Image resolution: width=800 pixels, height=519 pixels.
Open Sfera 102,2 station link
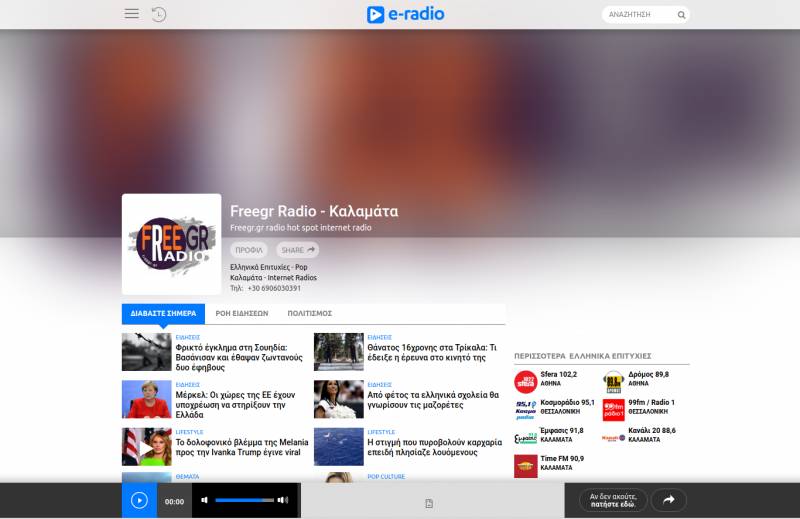[558, 375]
